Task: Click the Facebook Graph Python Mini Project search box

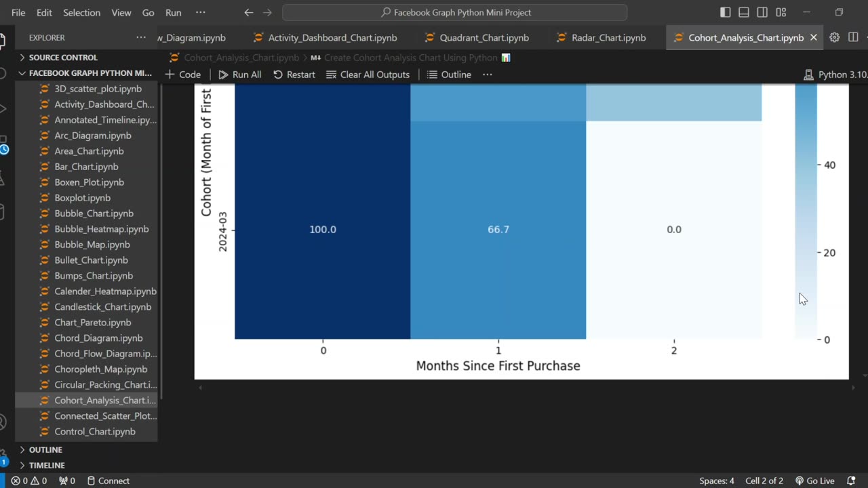Action: click(454, 12)
